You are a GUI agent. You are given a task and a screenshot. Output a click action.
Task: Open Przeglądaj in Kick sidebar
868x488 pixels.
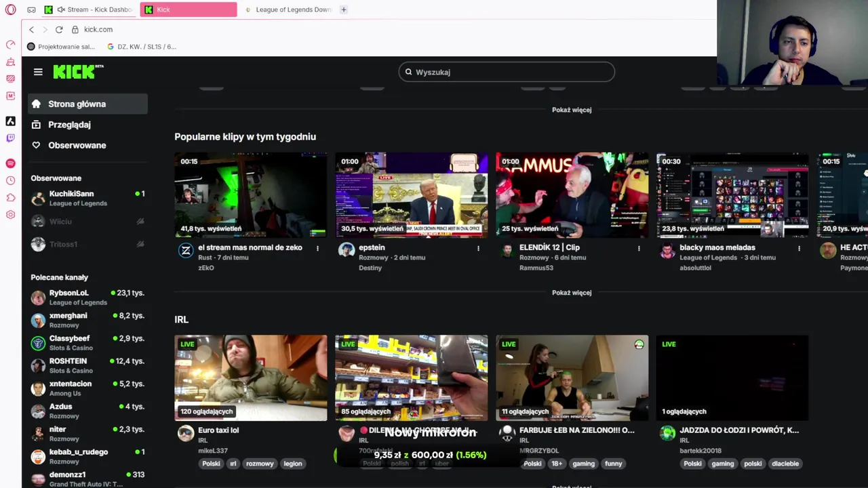(88, 125)
